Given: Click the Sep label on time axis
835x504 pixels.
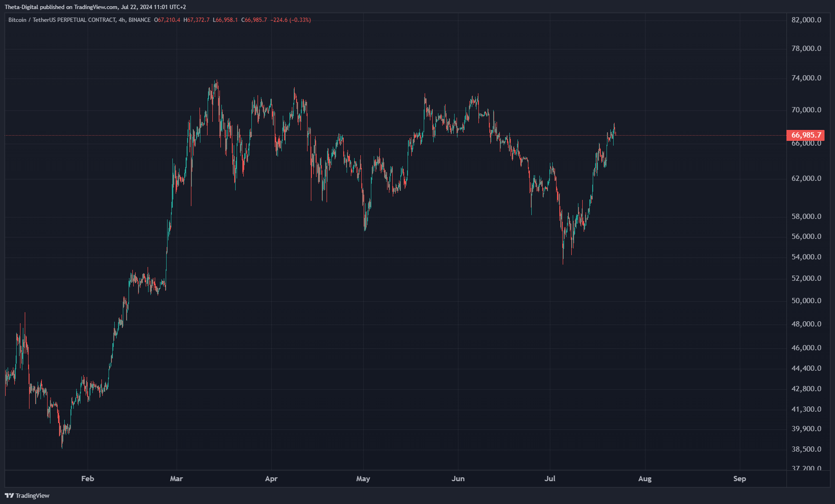Looking at the screenshot, I should click(x=739, y=479).
